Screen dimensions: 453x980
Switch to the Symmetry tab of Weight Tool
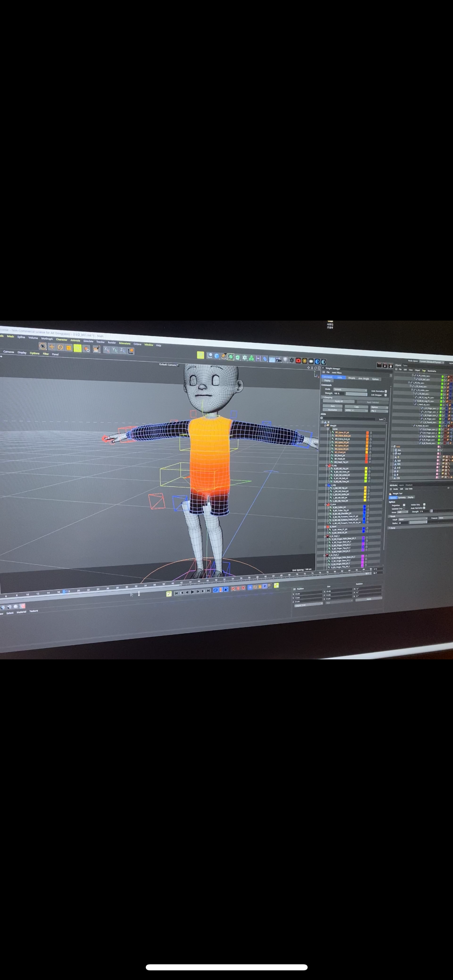402,498
